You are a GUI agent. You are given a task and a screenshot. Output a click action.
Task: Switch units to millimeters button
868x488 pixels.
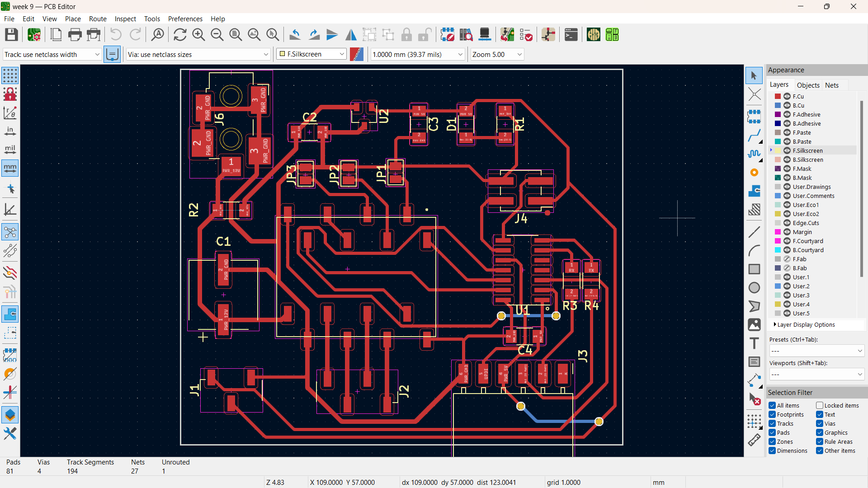tap(10, 168)
